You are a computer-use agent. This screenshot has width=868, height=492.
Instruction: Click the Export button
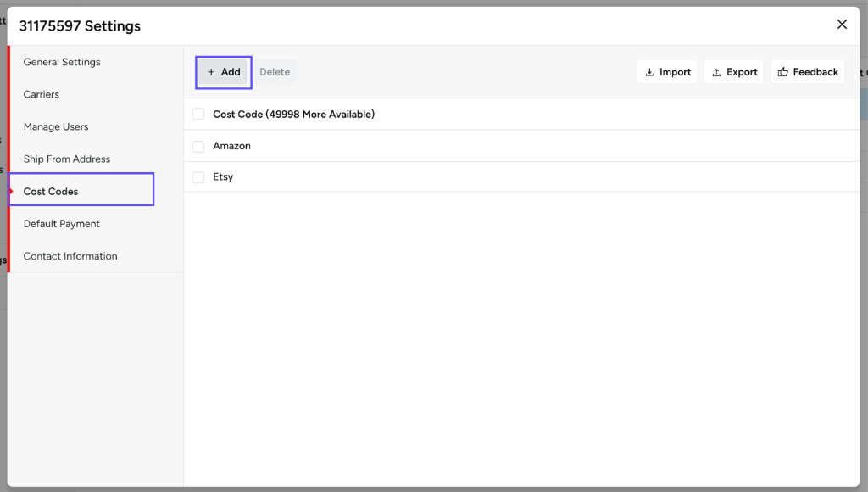(x=734, y=71)
